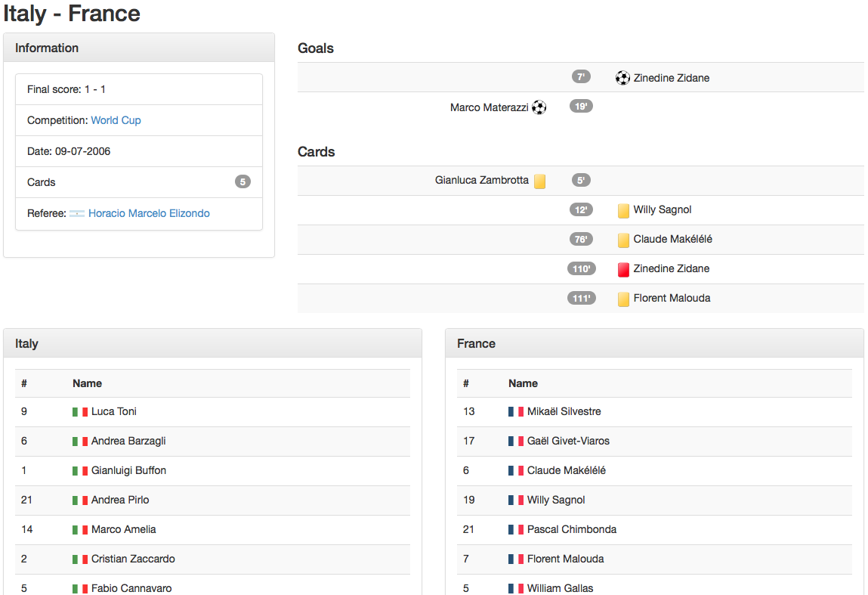Image resolution: width=868 pixels, height=595 pixels.
Task: Click Gianluca Zambrotta's yellow card icon
Action: 539,181
